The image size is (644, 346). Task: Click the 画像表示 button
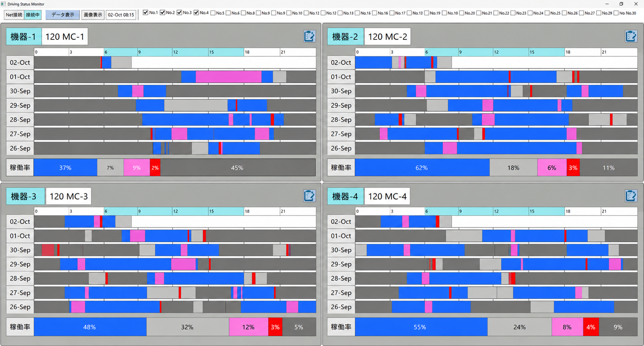coord(93,15)
